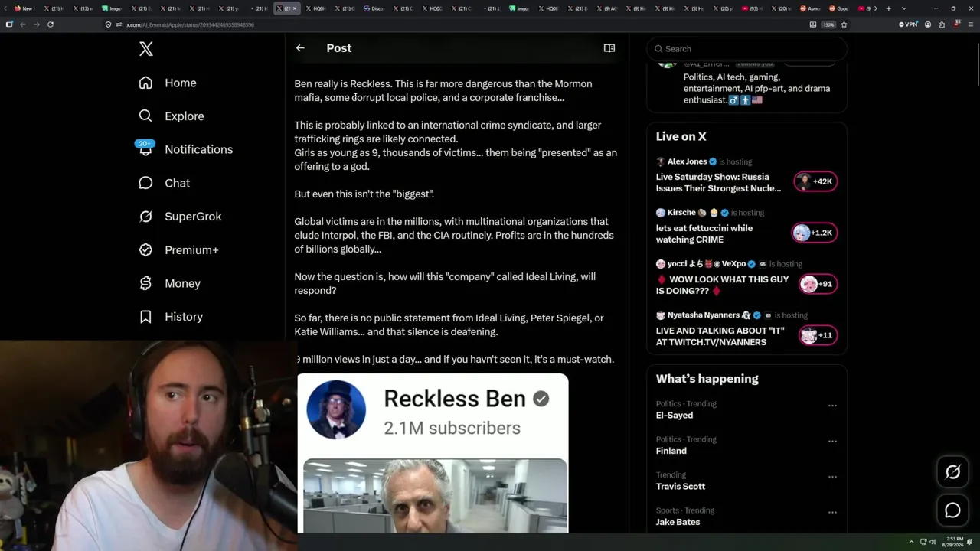This screenshot has width=980, height=551.
Task: Join yocci's live stream +91 button
Action: coord(818,284)
